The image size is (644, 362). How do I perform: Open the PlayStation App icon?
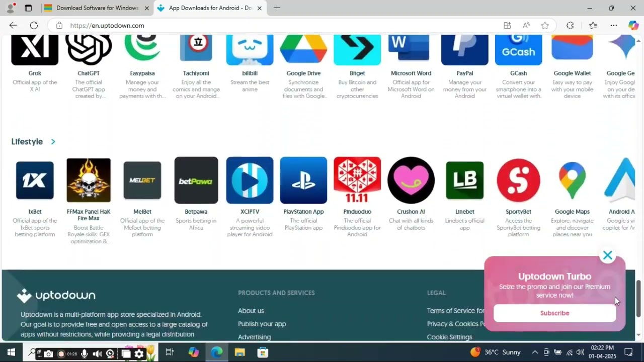[x=303, y=180]
